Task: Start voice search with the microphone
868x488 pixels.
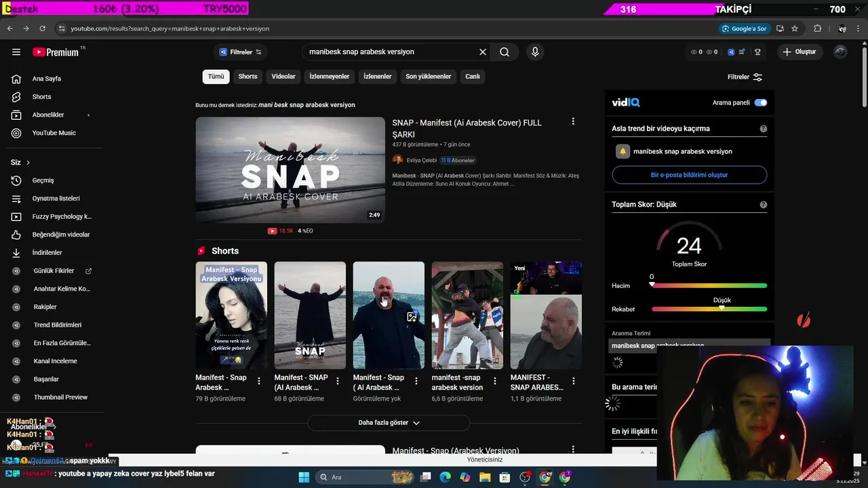Action: coord(535,52)
